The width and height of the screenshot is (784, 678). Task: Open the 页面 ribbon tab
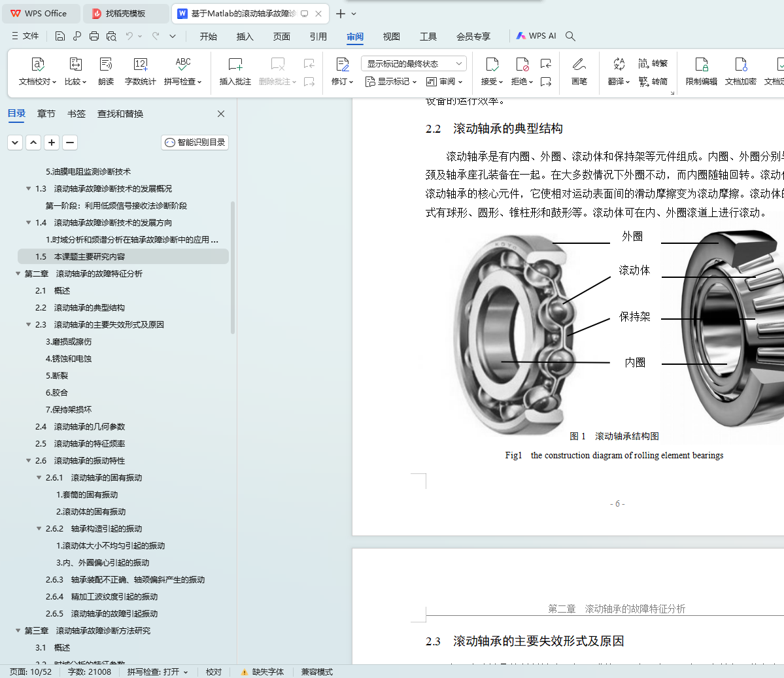[282, 37]
